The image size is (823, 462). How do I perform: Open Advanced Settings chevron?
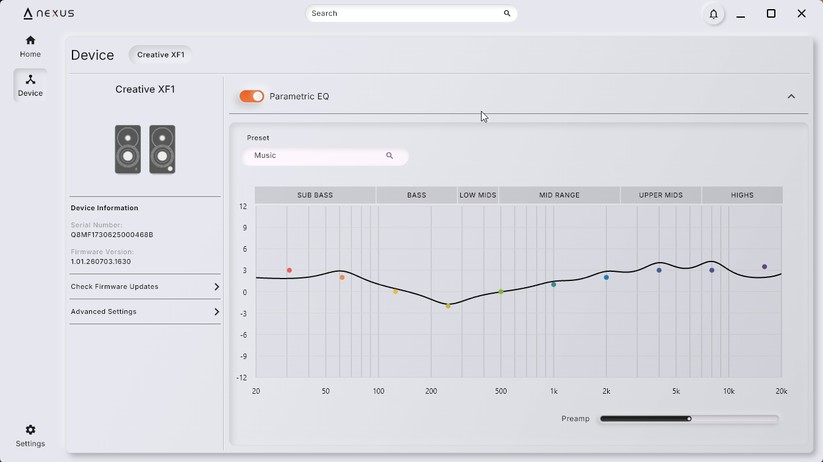point(216,312)
